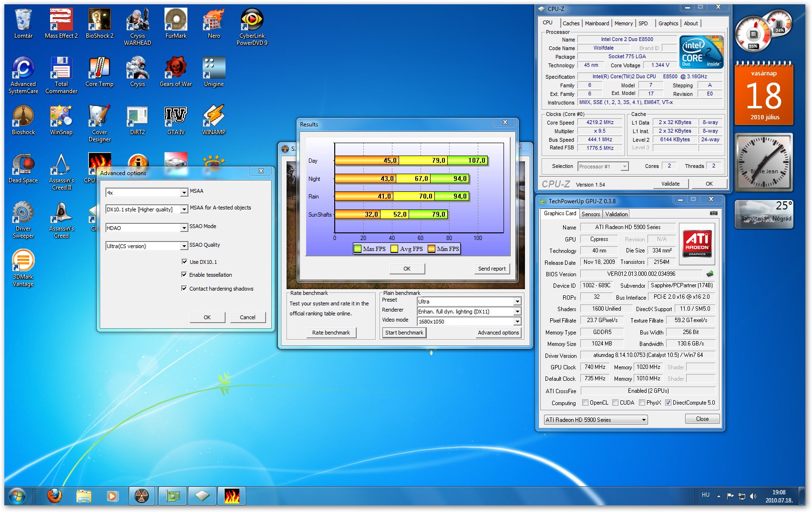Switch to the Validation tab in GPU-Z
The height and width of the screenshot is (512, 812).
click(617, 214)
